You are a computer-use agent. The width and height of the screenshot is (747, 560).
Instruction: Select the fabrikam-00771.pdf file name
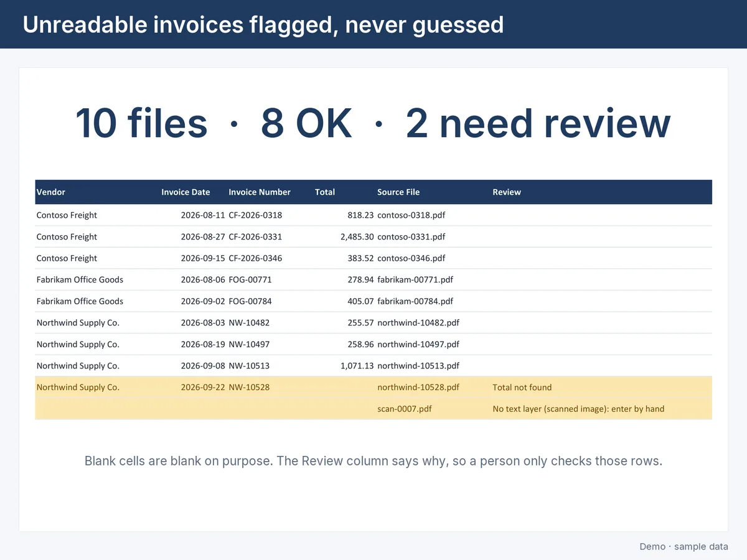tap(415, 280)
